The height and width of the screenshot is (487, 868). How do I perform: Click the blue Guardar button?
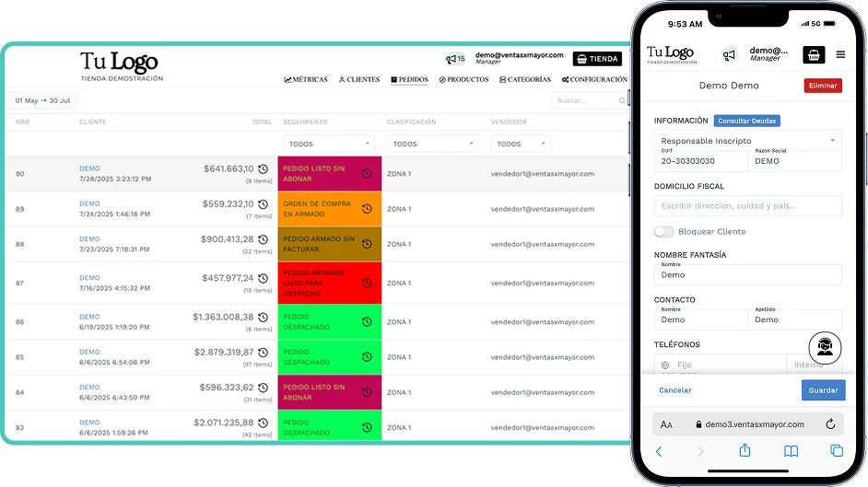pos(822,390)
